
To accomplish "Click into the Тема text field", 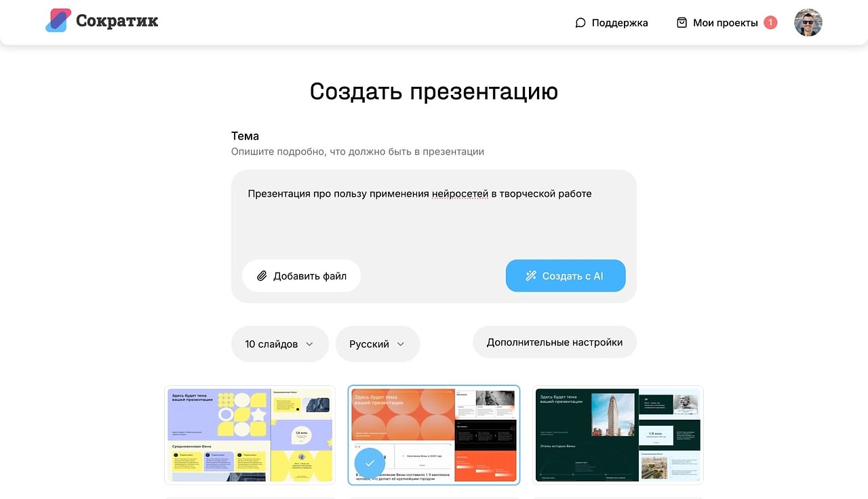I will [434, 217].
